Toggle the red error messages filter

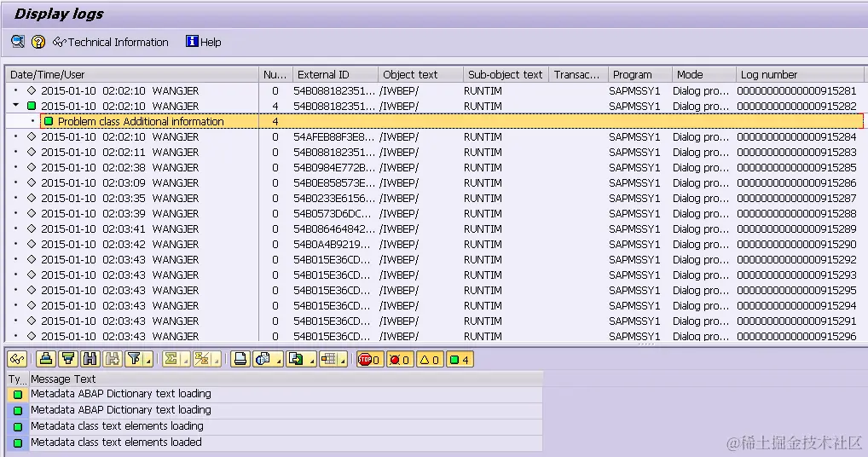[x=399, y=360]
